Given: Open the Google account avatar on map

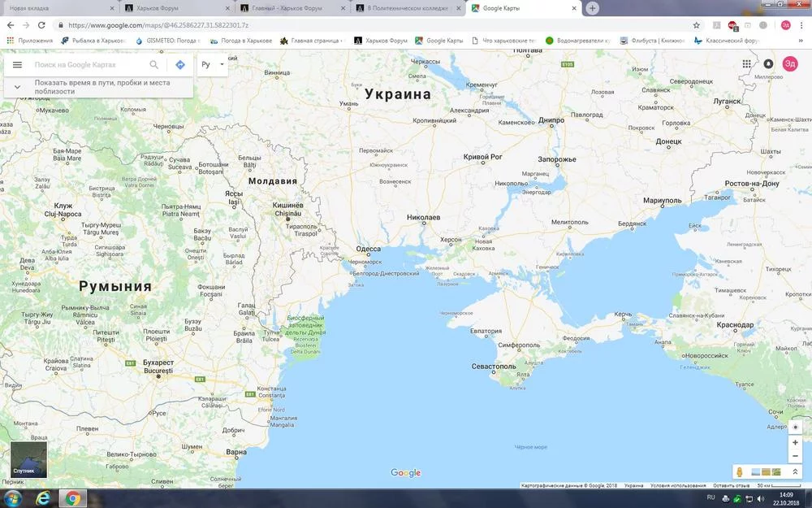Looking at the screenshot, I should pyautogui.click(x=790, y=63).
